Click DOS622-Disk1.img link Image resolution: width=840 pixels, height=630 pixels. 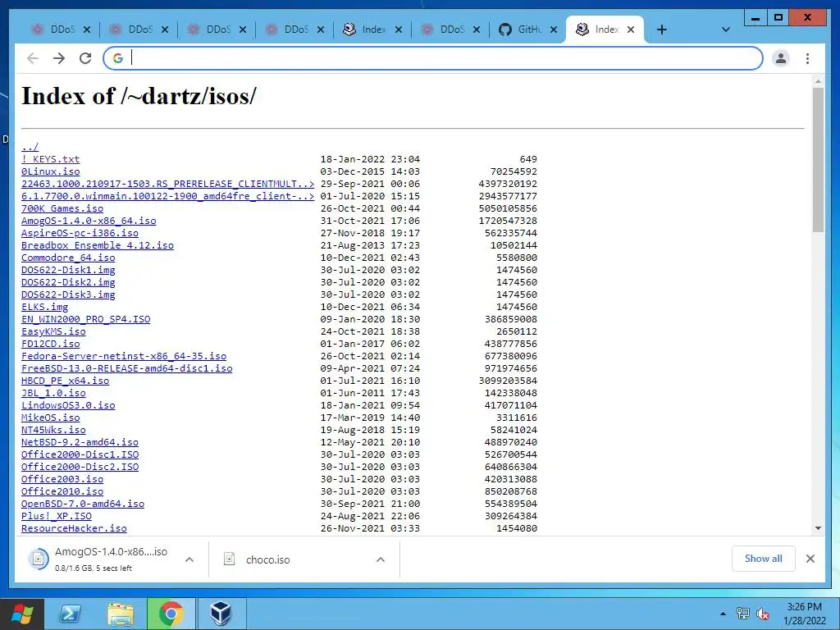click(68, 270)
